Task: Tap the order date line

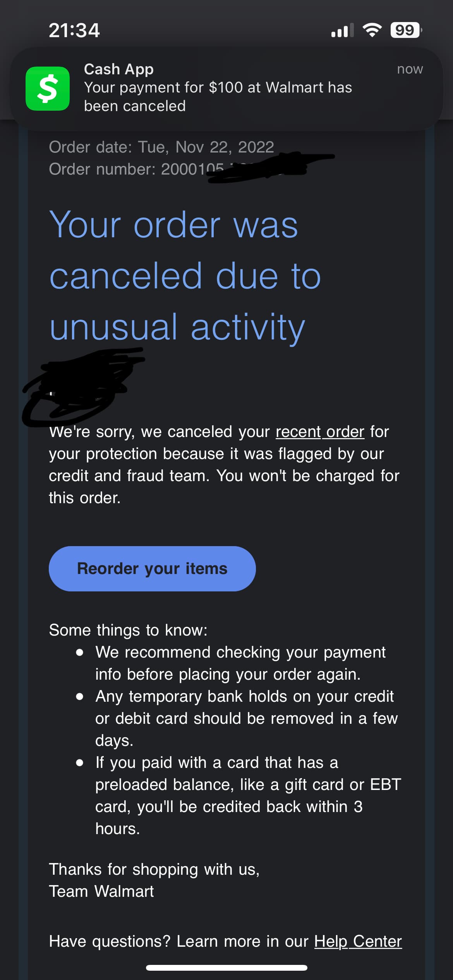Action: pos(161,147)
